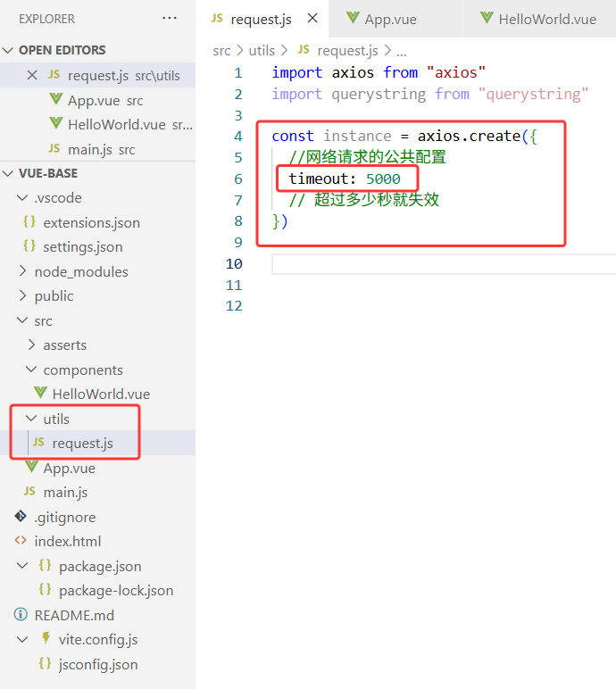Place cursor on the empty line 10
The image size is (616, 689).
(x=444, y=264)
